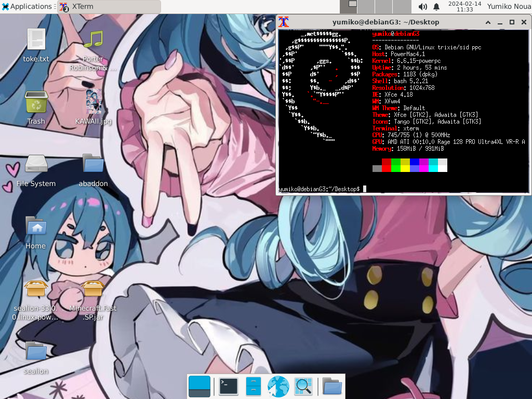This screenshot has height=399, width=532.
Task: Select the sealion-33.0 linux-pow archive icon
Action: tap(36, 288)
